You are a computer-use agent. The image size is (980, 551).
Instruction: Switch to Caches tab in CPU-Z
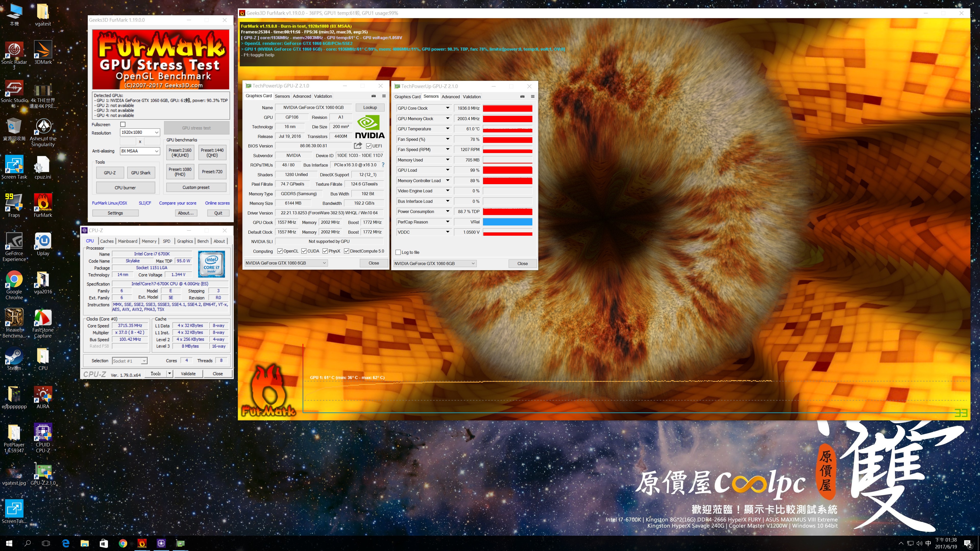click(x=107, y=241)
